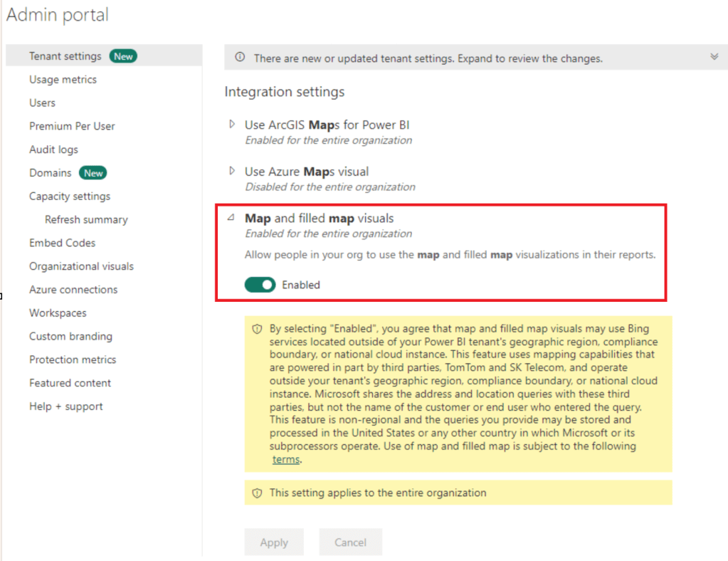Click the New badge next to Domains
This screenshot has height=561, width=728.
click(93, 173)
